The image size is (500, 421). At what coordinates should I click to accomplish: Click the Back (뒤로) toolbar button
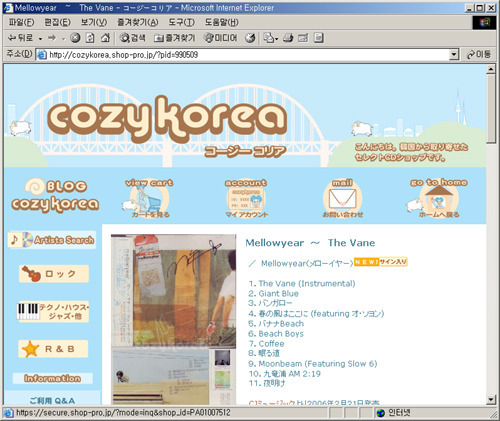[21, 38]
